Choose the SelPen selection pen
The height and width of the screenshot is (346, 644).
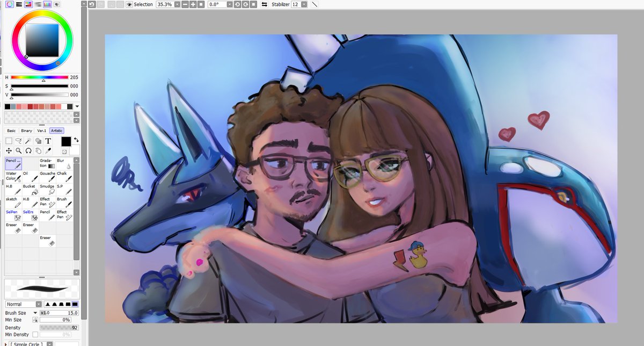click(13, 215)
